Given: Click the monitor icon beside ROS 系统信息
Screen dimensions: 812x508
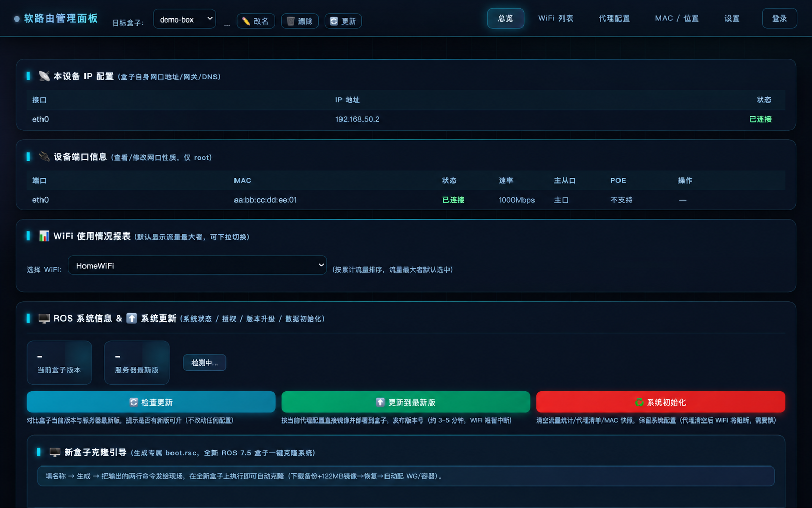Looking at the screenshot, I should tap(45, 319).
